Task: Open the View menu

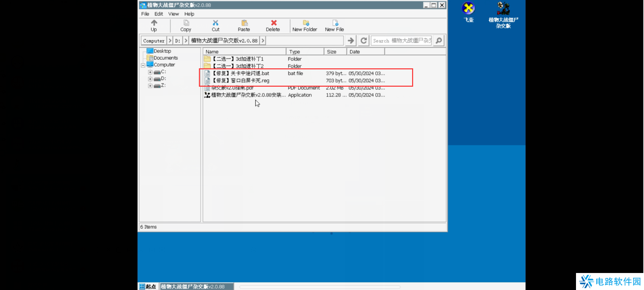Action: (173, 14)
